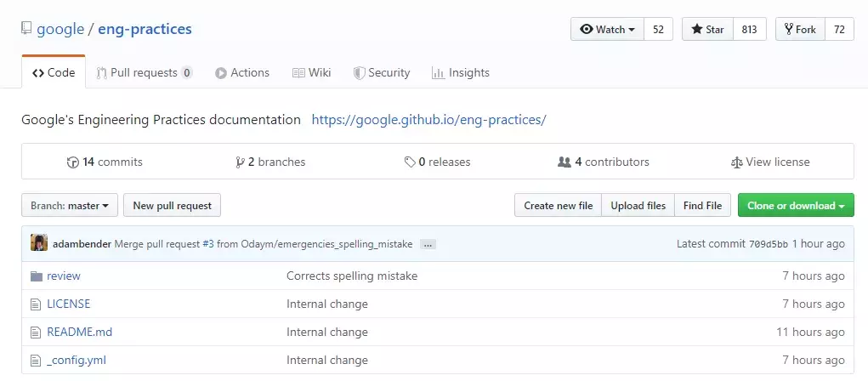This screenshot has height=381, width=868.
Task: Click the file icon beside README.md
Action: (x=36, y=333)
